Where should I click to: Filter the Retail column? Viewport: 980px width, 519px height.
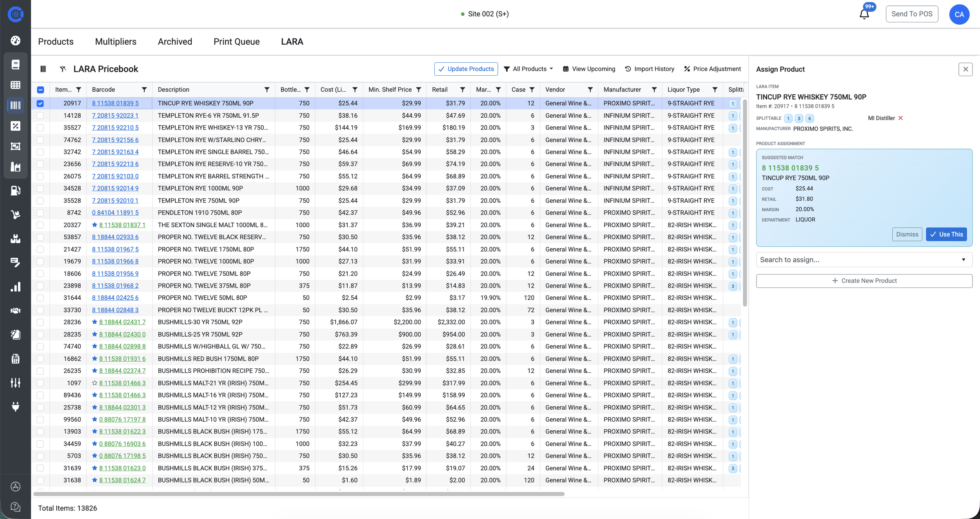point(463,89)
